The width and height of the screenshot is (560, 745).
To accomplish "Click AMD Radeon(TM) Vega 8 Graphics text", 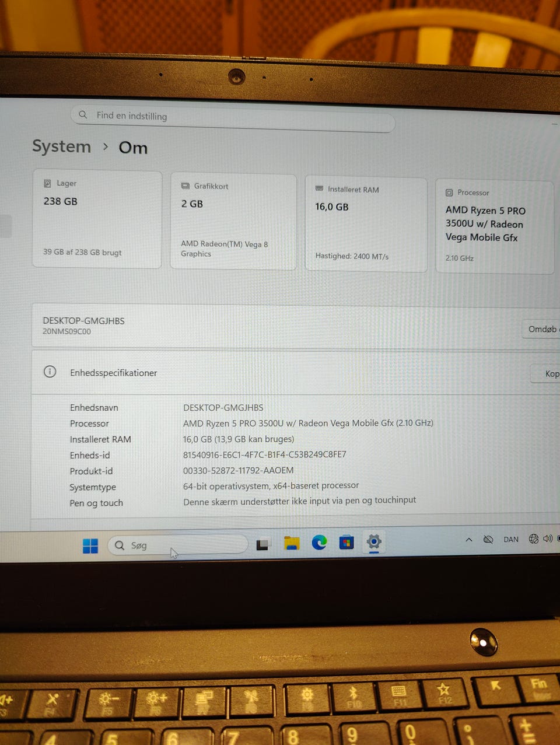I will click(x=225, y=249).
